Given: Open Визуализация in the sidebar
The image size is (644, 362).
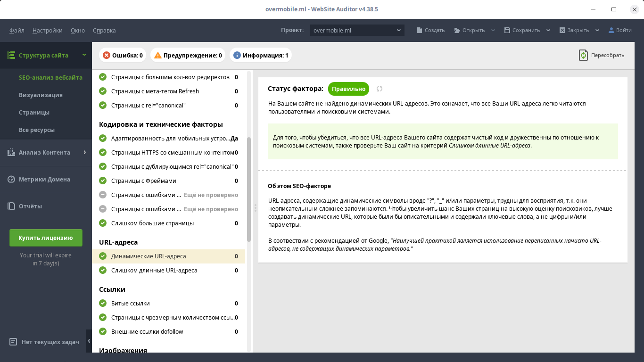Looking at the screenshot, I should [x=41, y=95].
